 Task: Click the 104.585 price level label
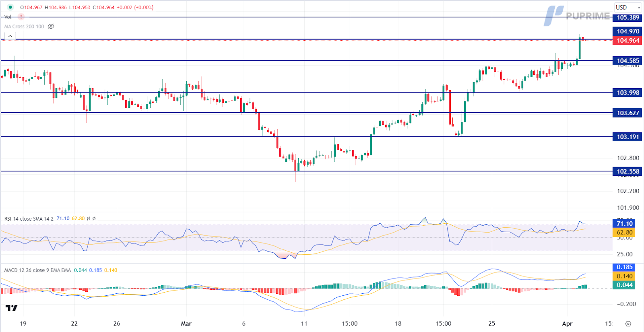pos(627,61)
